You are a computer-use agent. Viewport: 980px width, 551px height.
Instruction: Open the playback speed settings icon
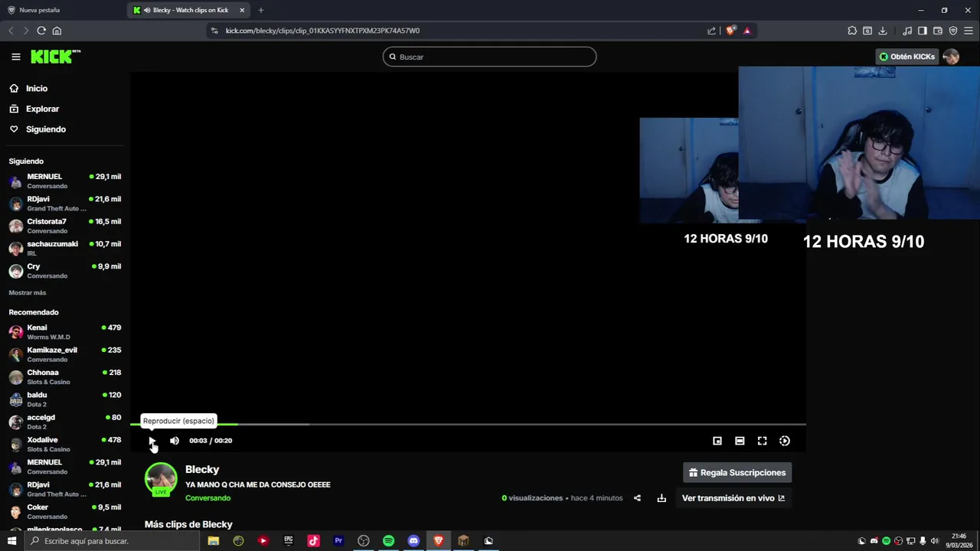coord(785,441)
